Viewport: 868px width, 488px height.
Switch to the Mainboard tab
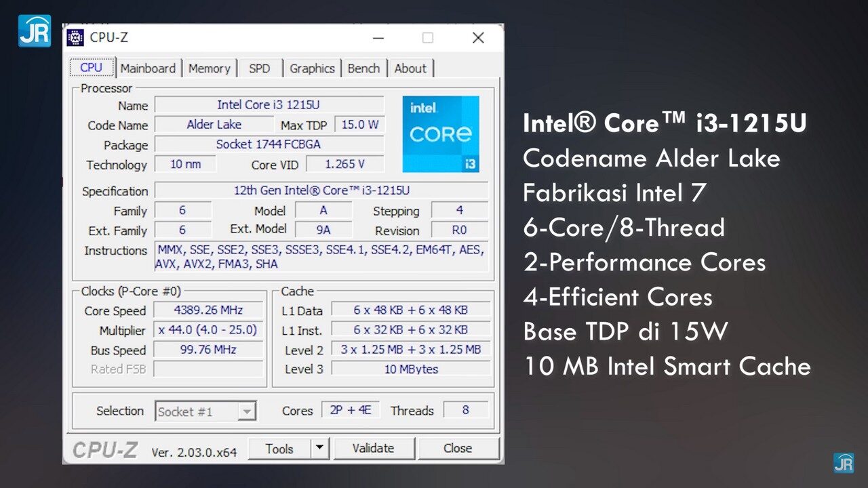pos(148,68)
